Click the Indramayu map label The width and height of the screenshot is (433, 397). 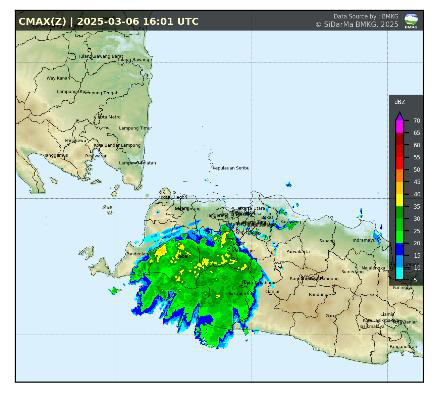click(364, 240)
